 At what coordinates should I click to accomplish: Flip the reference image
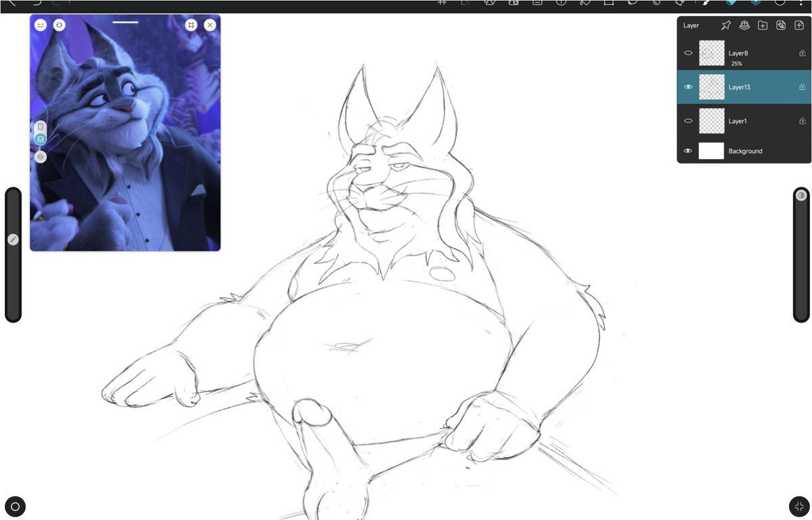coord(60,25)
